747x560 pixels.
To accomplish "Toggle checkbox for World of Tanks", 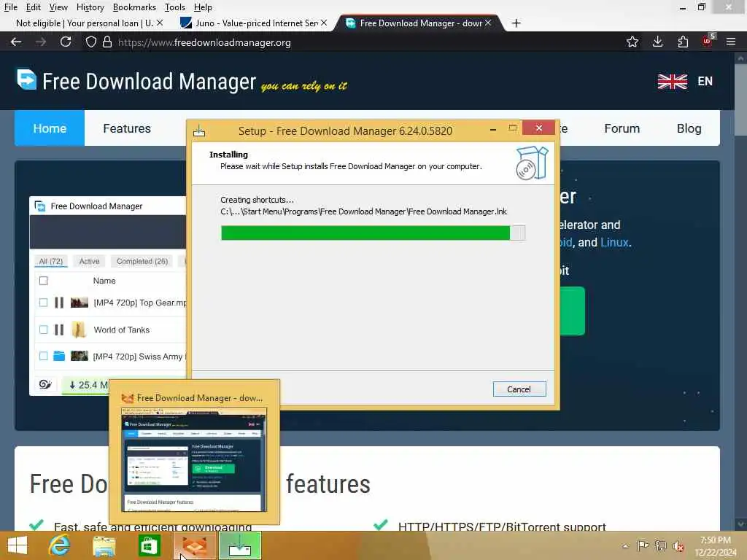I will 43,330.
